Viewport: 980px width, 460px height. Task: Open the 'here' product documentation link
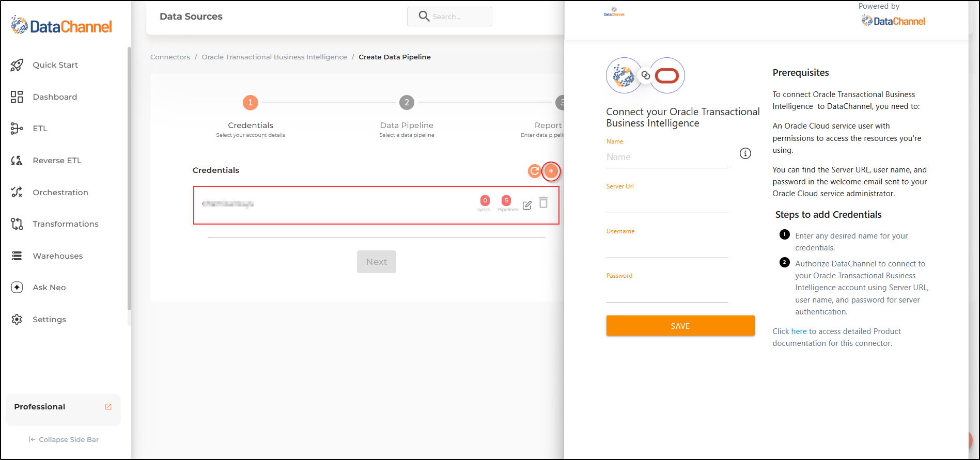pyautogui.click(x=799, y=331)
